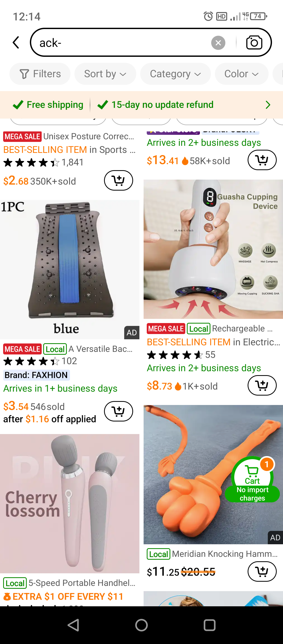The width and height of the screenshot is (283, 644).
Task: Expand the Sort by dropdown
Action: click(x=105, y=74)
